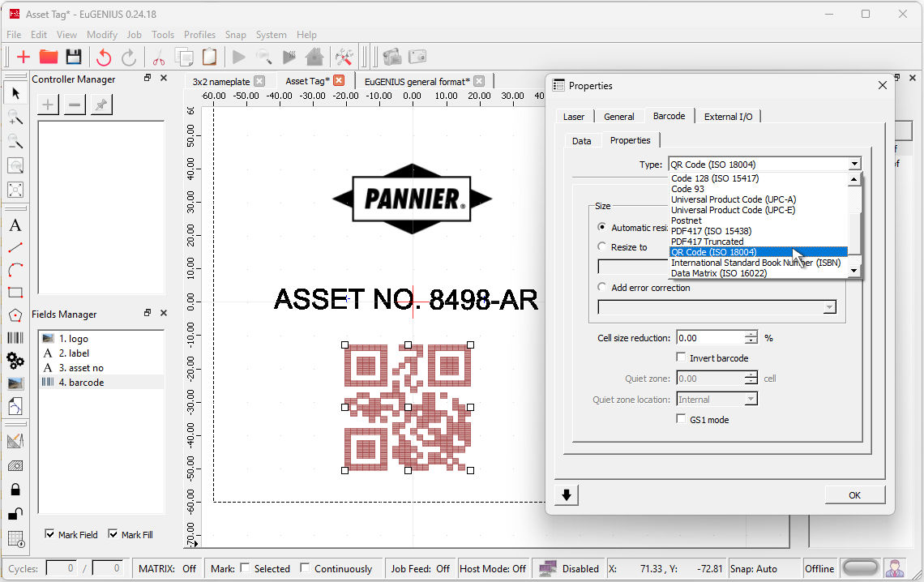The height and width of the screenshot is (582, 924).
Task: Click the Cell size reduction input field
Action: (x=710, y=337)
